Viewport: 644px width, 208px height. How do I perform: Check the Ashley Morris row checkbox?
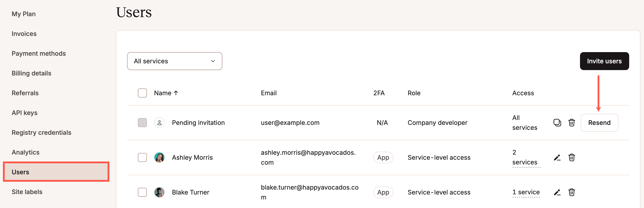point(142,157)
